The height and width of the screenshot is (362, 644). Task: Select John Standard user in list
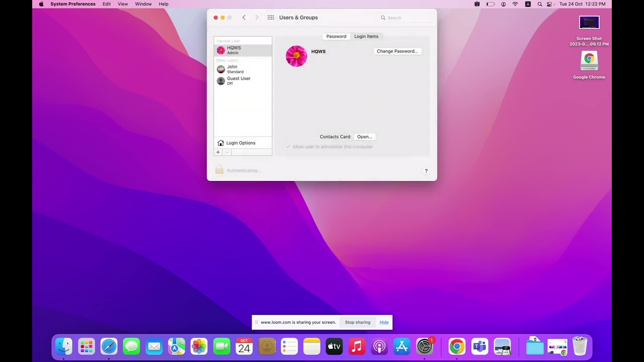(x=243, y=69)
